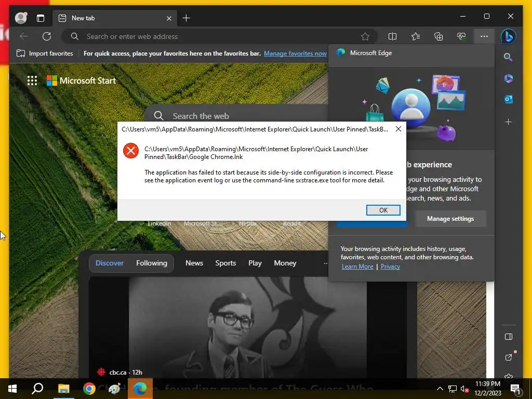Switch to the Play tab

point(255,263)
